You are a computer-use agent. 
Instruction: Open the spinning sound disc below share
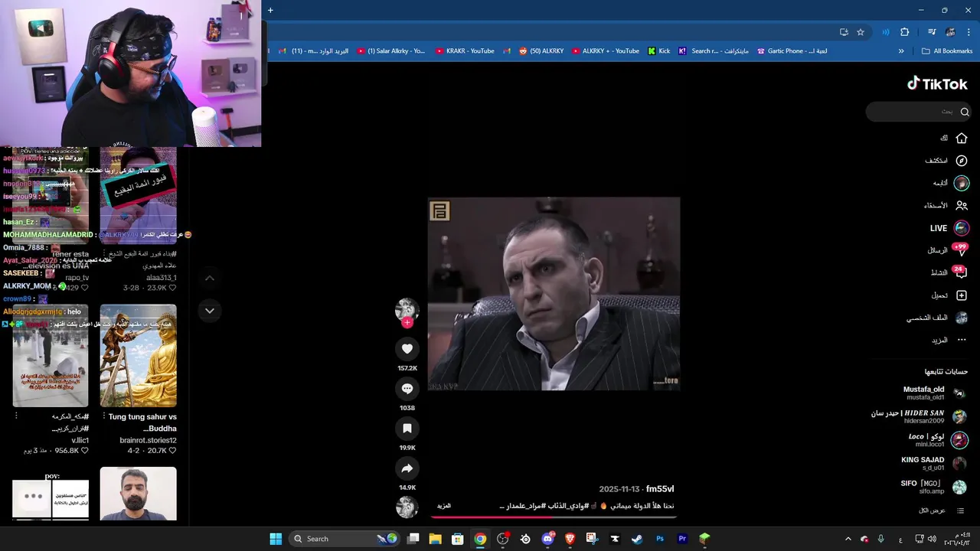click(407, 507)
